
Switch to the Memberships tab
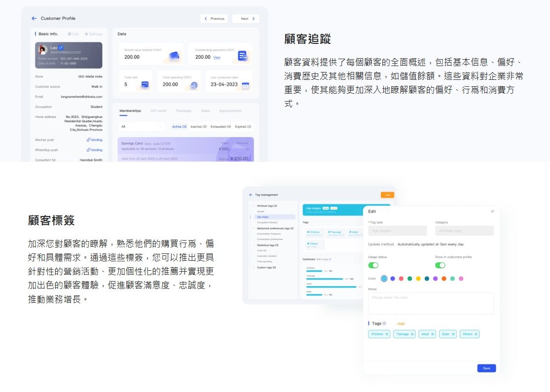(130, 111)
